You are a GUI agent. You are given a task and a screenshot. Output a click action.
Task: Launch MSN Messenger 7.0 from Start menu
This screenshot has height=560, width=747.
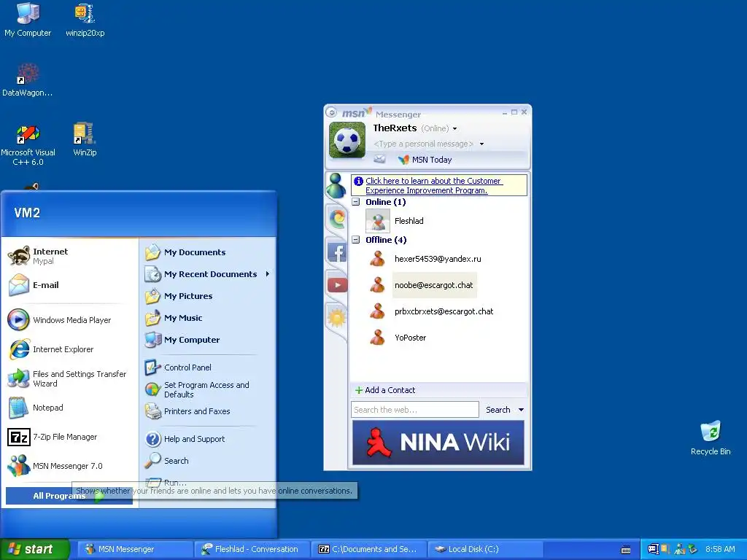click(x=70, y=466)
